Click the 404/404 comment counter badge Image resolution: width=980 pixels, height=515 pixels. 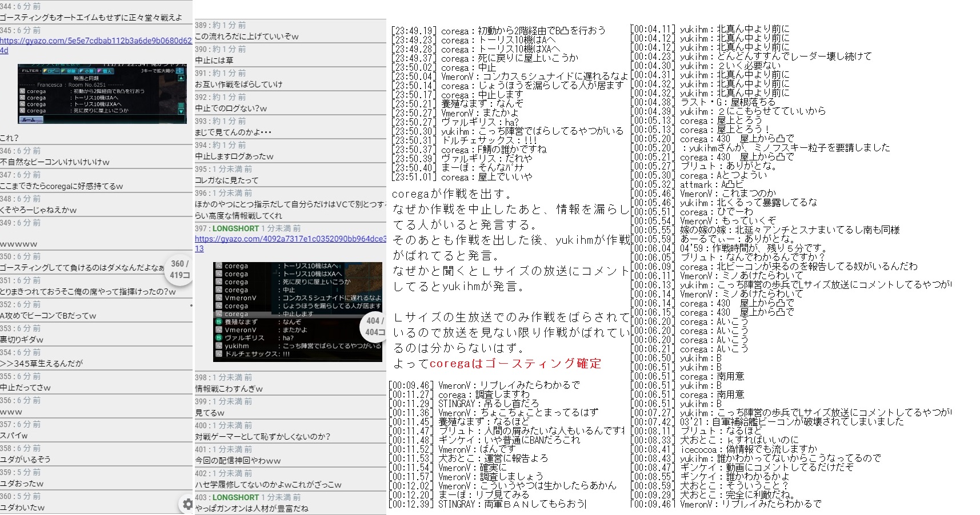[x=374, y=327]
